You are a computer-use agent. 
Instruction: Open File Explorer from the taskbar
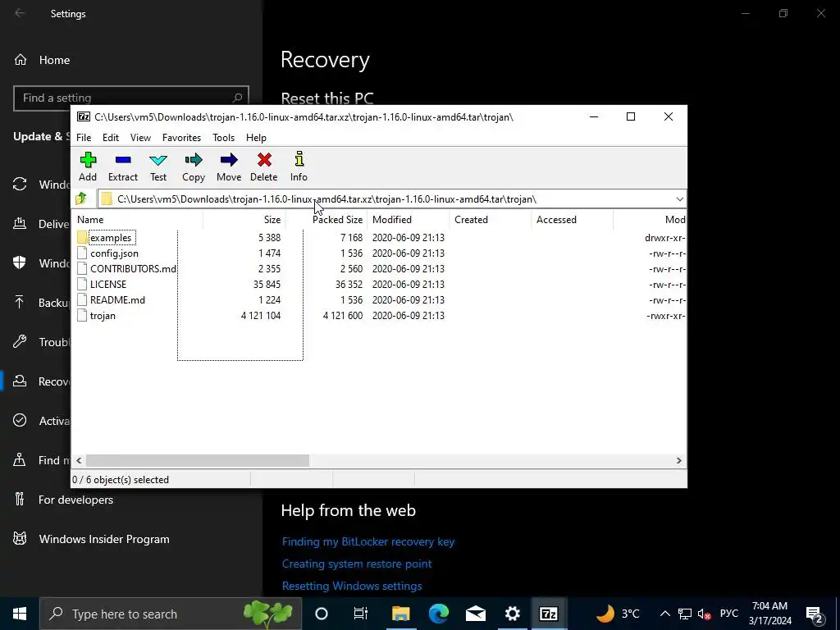coord(400,614)
